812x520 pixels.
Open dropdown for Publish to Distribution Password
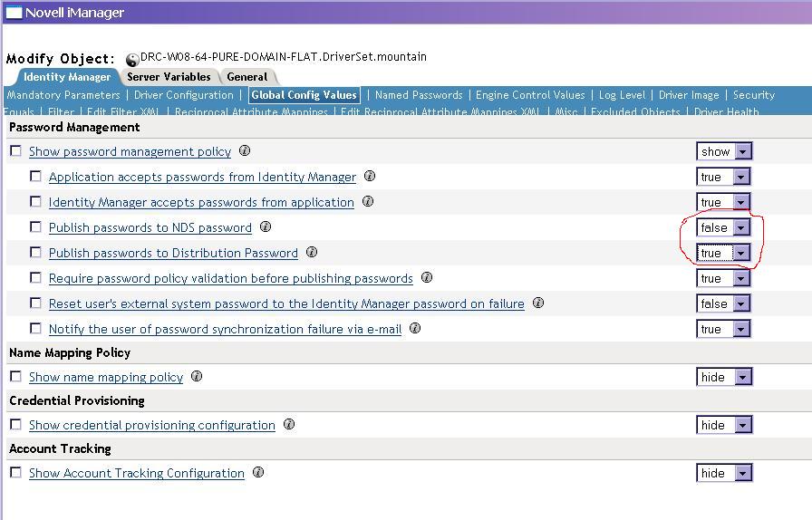coord(723,254)
